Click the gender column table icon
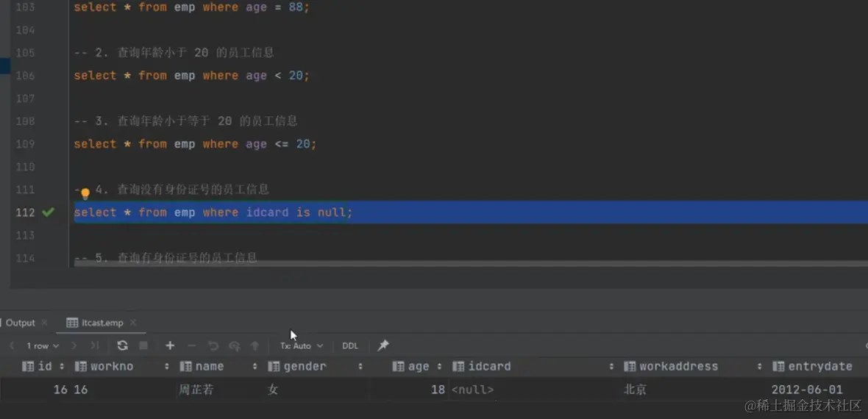The image size is (868, 419). [274, 366]
